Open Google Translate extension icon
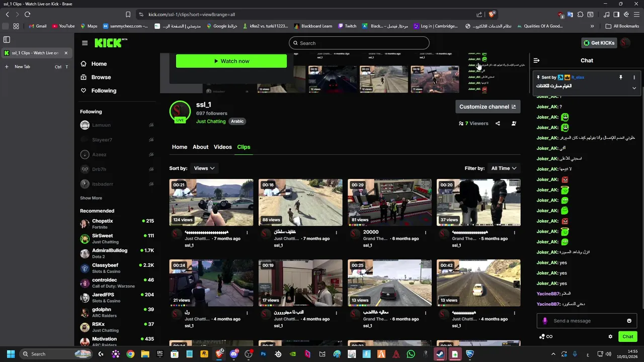 571,15
